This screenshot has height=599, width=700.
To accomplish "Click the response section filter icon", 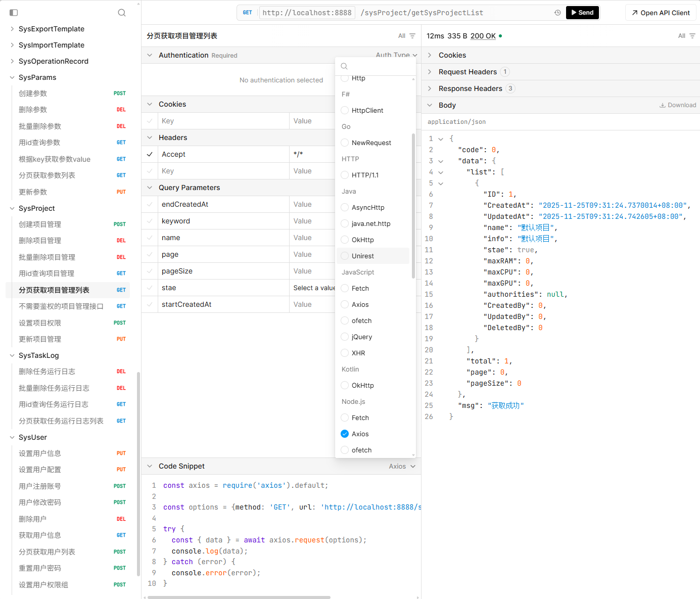I will 692,36.
